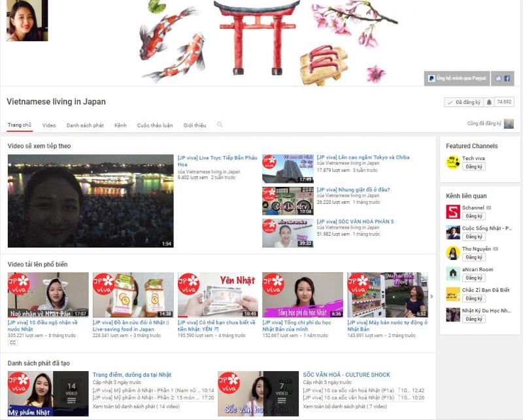Click the channel owner profile picture
The height and width of the screenshot is (420, 523).
[x=27, y=20]
